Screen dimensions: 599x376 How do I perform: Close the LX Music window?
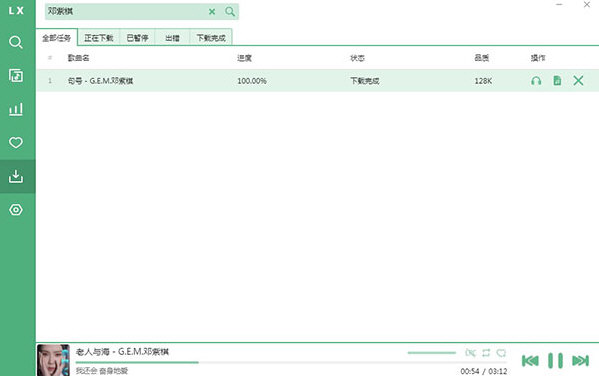click(x=587, y=5)
